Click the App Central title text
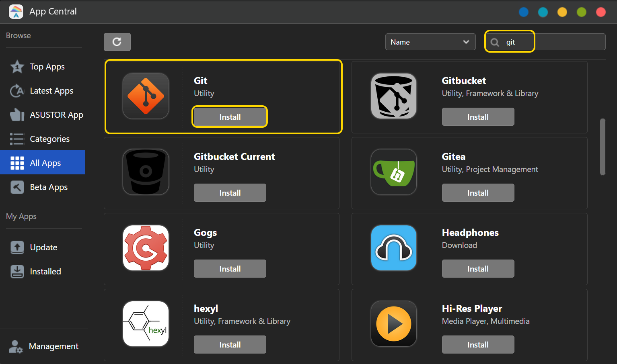617x364 pixels. tap(53, 12)
